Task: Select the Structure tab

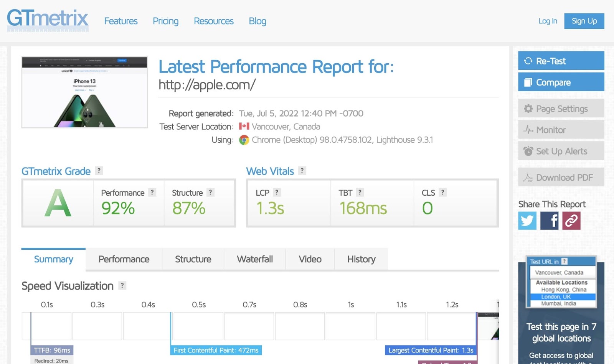Action: coord(193,259)
